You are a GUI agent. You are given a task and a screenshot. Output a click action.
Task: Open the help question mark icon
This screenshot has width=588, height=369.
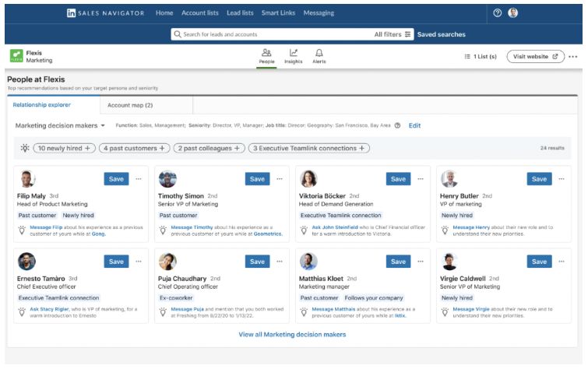497,13
